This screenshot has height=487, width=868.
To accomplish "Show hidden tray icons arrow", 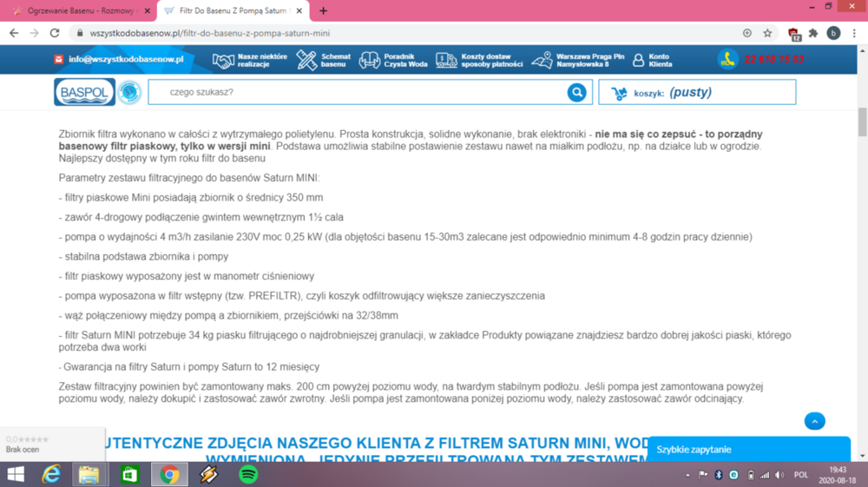I will [x=687, y=475].
